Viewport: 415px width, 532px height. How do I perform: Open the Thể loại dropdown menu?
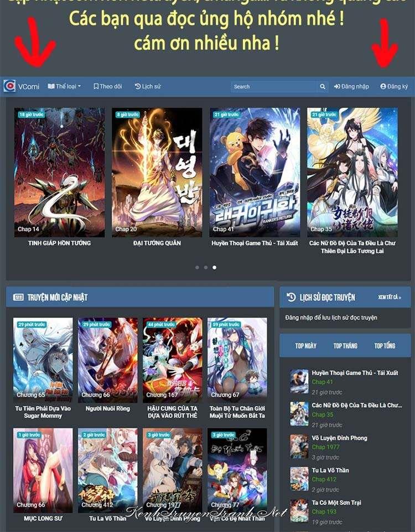point(64,86)
